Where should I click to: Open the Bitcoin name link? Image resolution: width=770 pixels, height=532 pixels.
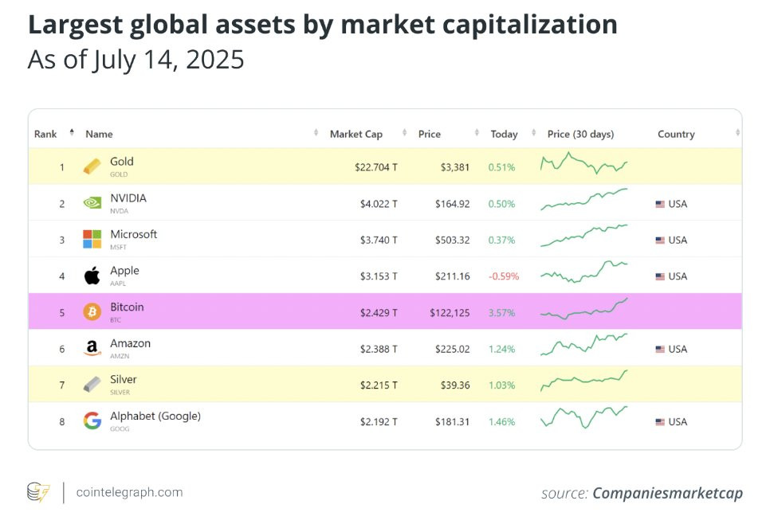point(127,307)
